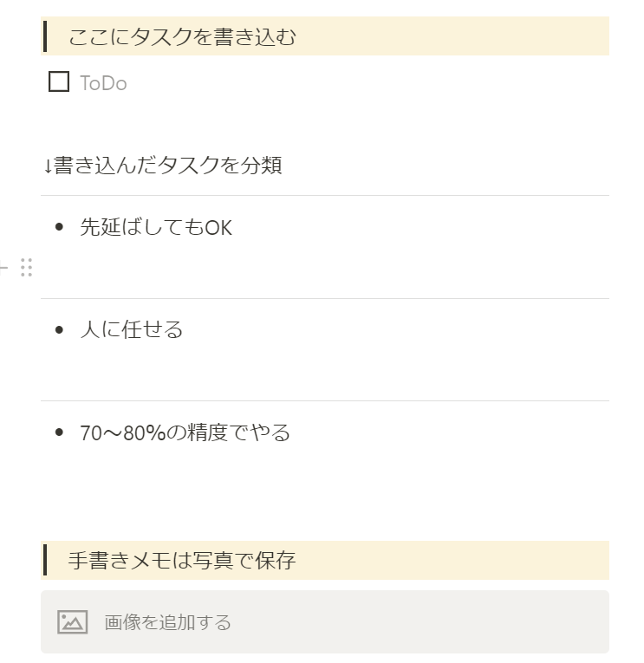This screenshot has width=644, height=663.
Task: Click the empty line beside the drag handle
Action: [x=325, y=267]
